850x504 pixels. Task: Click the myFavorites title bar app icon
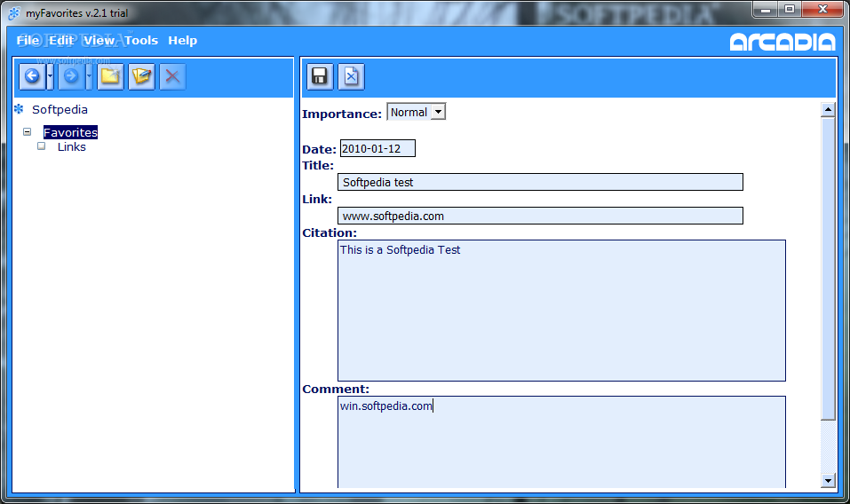[x=14, y=13]
